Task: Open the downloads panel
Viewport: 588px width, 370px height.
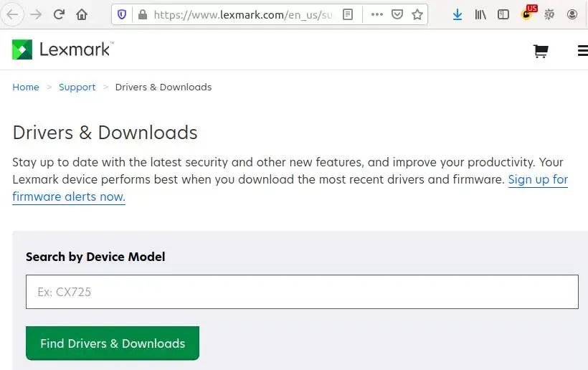Action: (x=457, y=14)
